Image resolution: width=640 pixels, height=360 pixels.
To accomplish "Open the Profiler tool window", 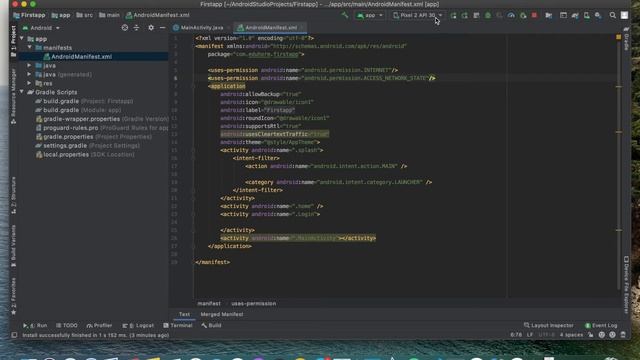I will click(x=99, y=326).
